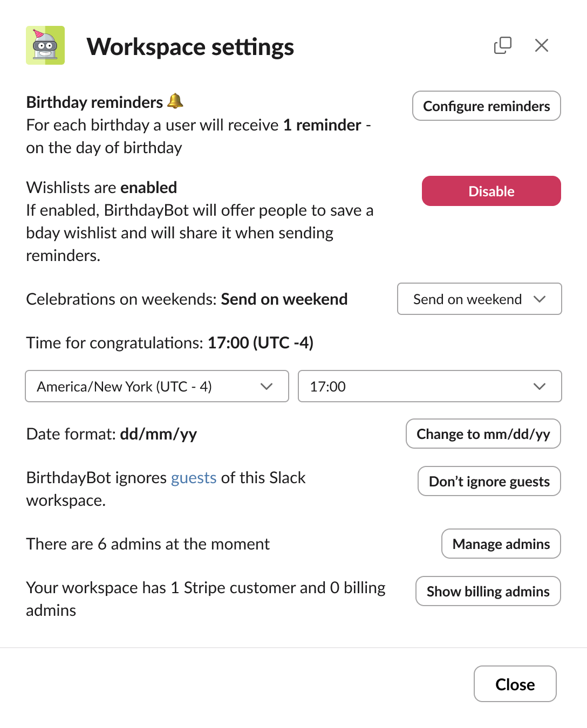The height and width of the screenshot is (728, 587).
Task: Expand the weekend celebrations selector chevron
Action: click(540, 299)
